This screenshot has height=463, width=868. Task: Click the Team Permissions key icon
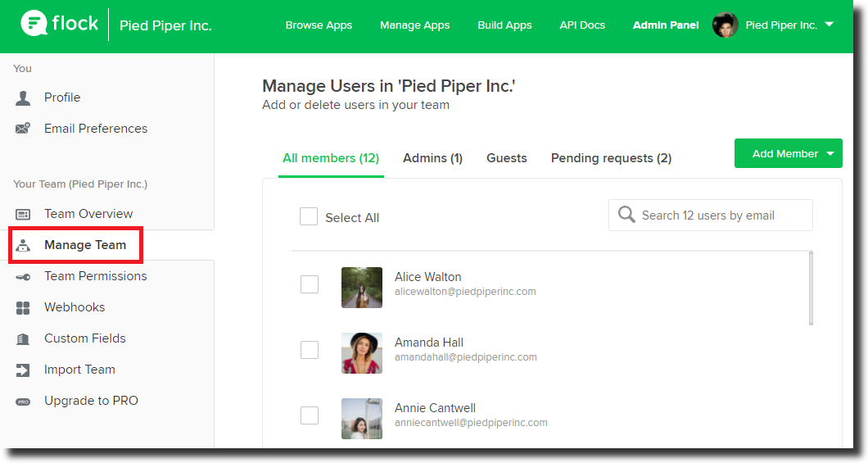23,277
